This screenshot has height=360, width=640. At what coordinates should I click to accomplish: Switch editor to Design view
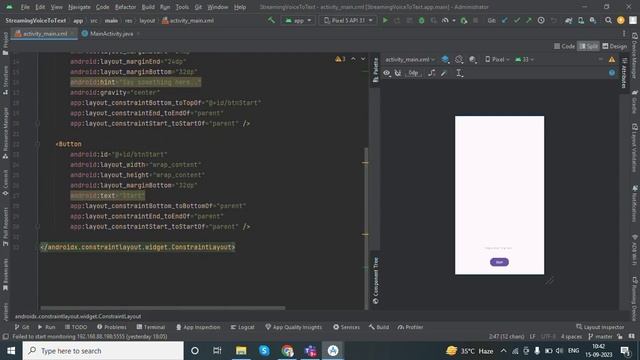click(615, 46)
